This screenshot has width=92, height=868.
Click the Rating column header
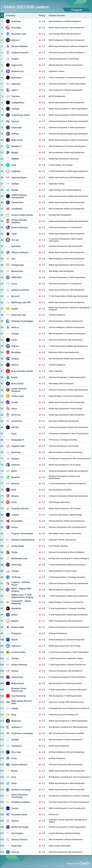click(x=42, y=15)
